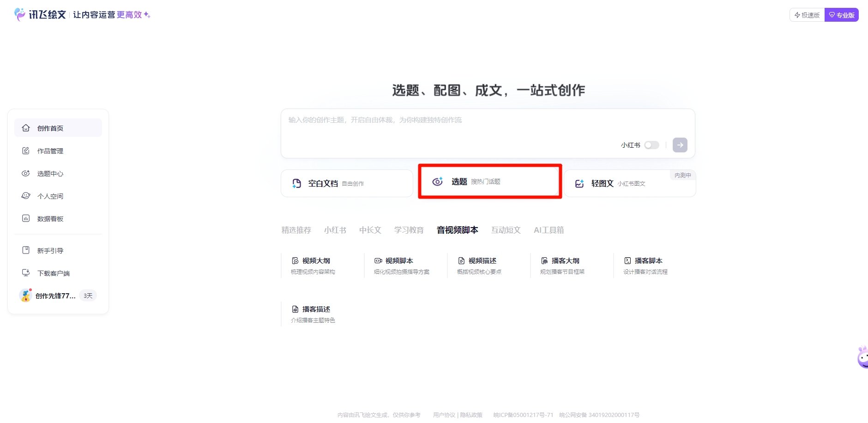Open 个人空间 planet icon in sidebar

26,196
